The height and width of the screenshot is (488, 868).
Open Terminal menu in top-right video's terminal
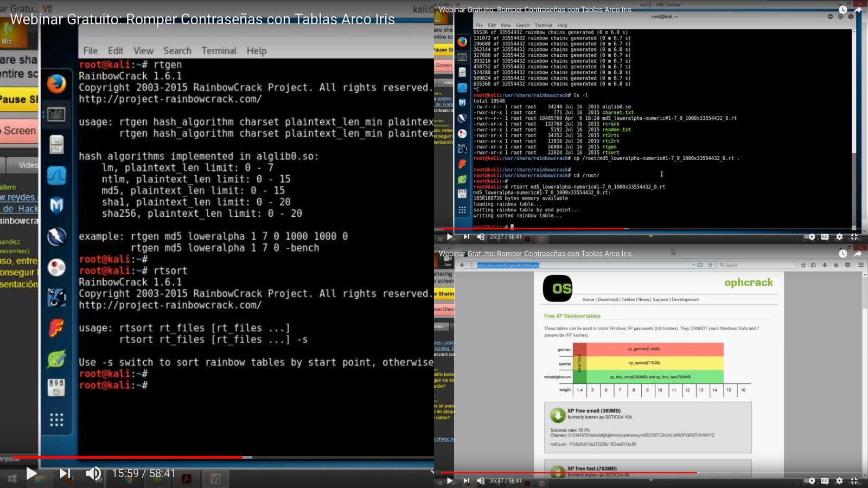543,25
